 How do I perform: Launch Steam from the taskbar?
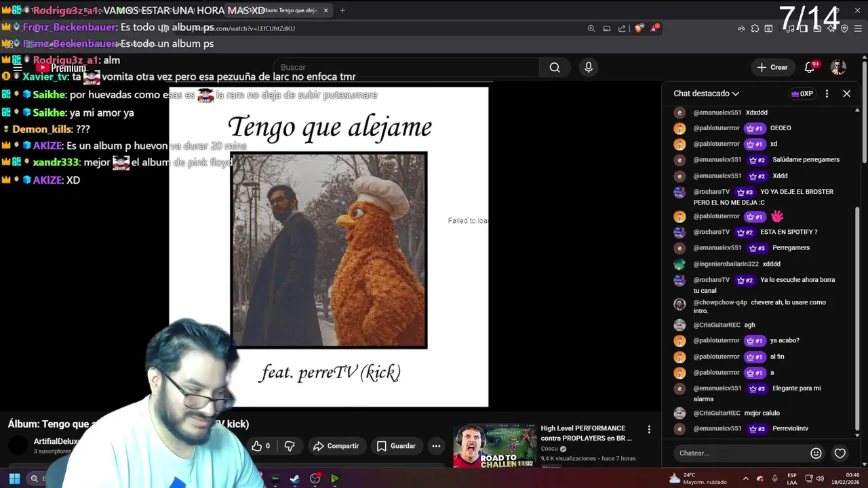[x=295, y=479]
